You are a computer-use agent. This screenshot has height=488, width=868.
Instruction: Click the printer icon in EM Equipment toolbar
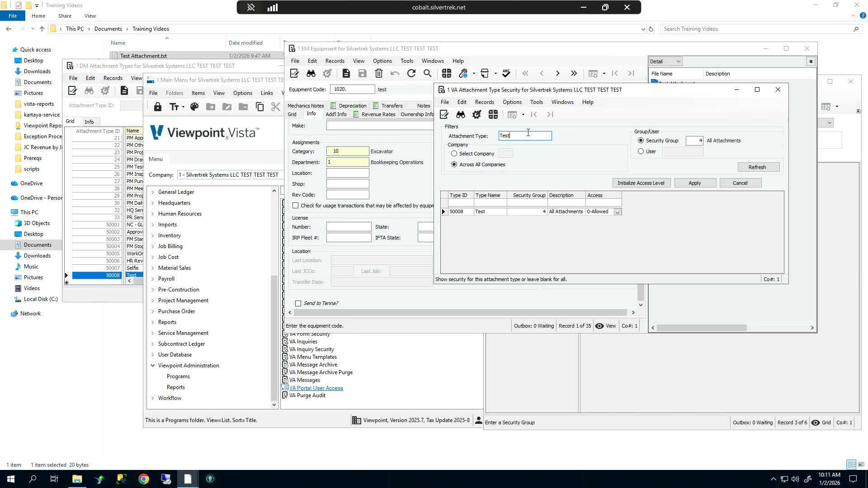485,73
